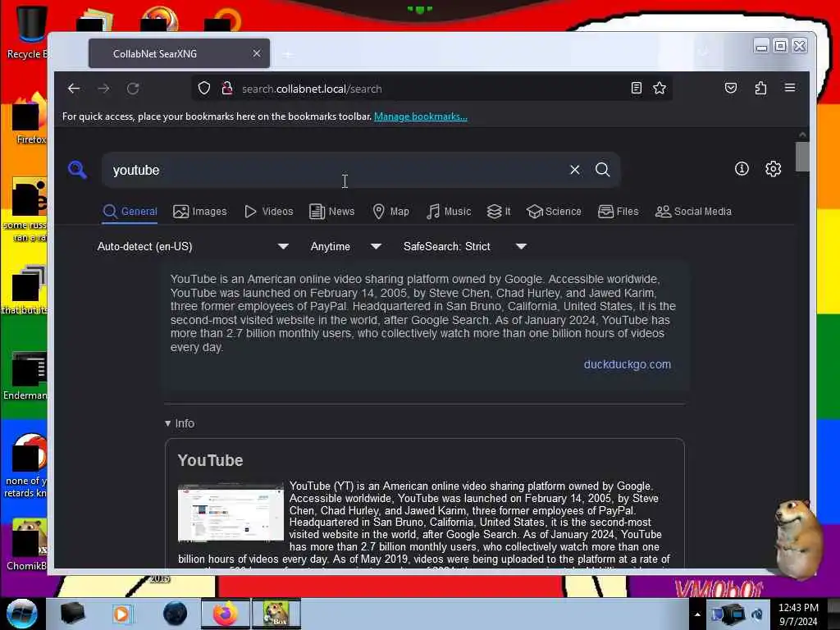Go back using the browser back arrow

pyautogui.click(x=74, y=89)
